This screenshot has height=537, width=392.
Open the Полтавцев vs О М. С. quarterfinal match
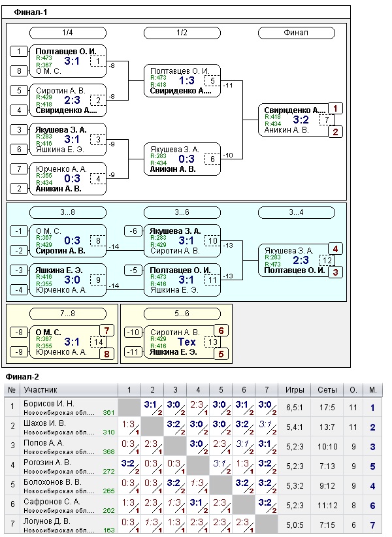click(71, 61)
